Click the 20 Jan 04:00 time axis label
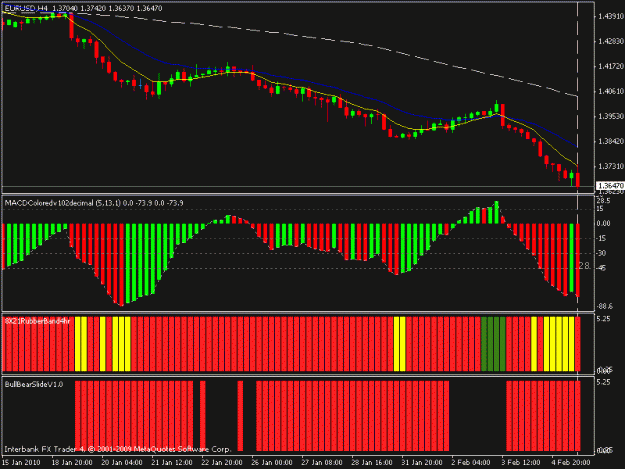This screenshot has width=625, height=469. point(122,463)
